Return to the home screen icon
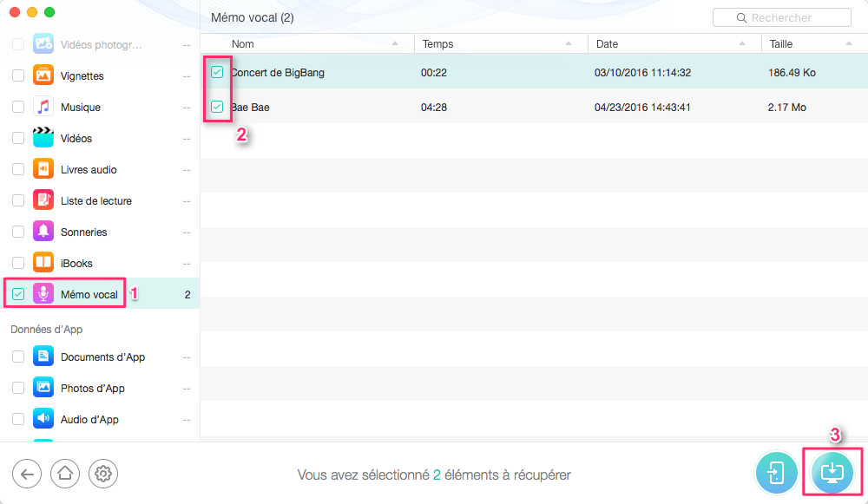 click(x=65, y=475)
